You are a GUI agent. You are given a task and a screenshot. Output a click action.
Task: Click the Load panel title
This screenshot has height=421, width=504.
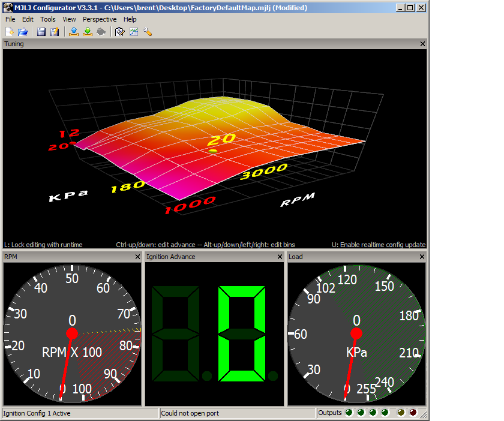[295, 257]
